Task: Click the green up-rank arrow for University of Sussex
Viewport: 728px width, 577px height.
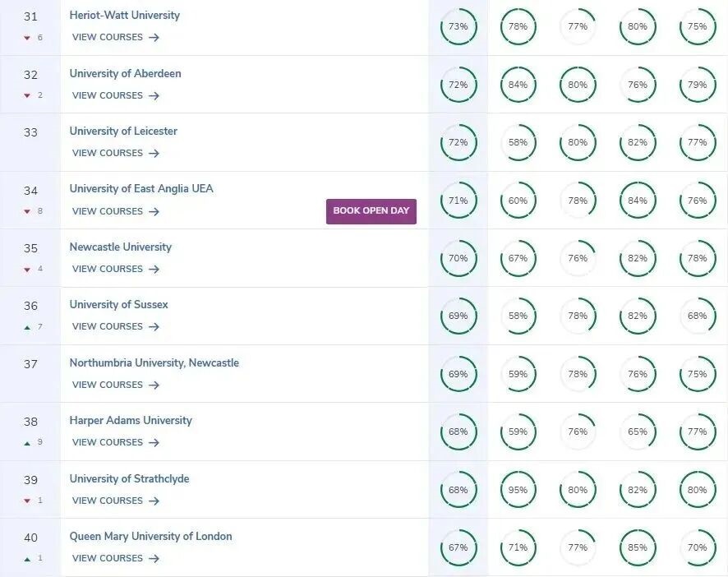Action: coord(27,327)
